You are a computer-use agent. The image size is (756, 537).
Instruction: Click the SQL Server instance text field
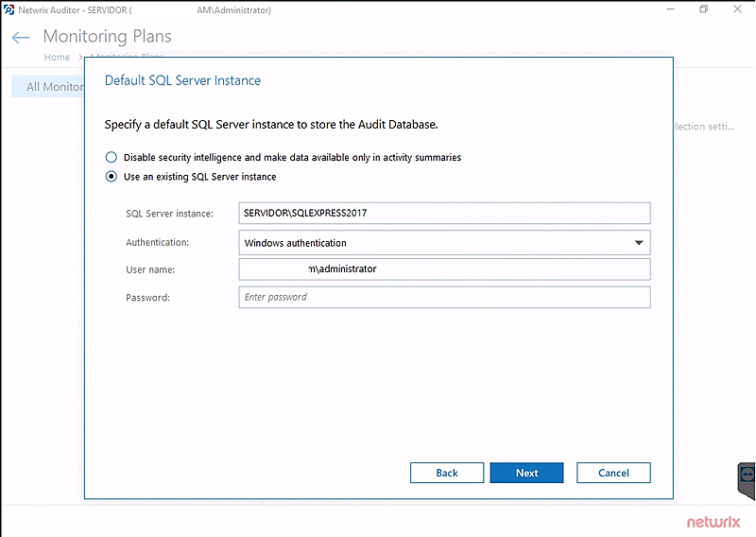pos(444,213)
